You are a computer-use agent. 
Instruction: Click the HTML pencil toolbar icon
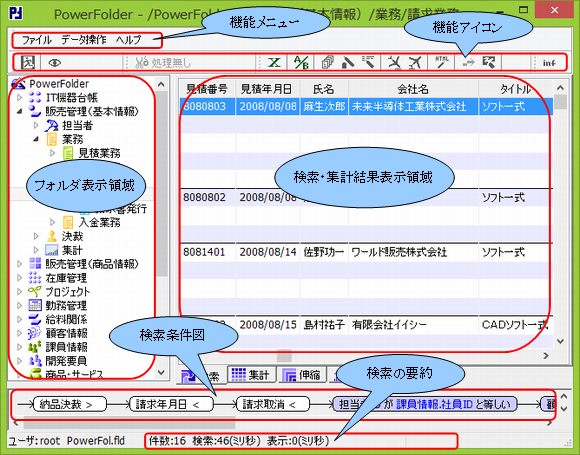click(x=442, y=62)
